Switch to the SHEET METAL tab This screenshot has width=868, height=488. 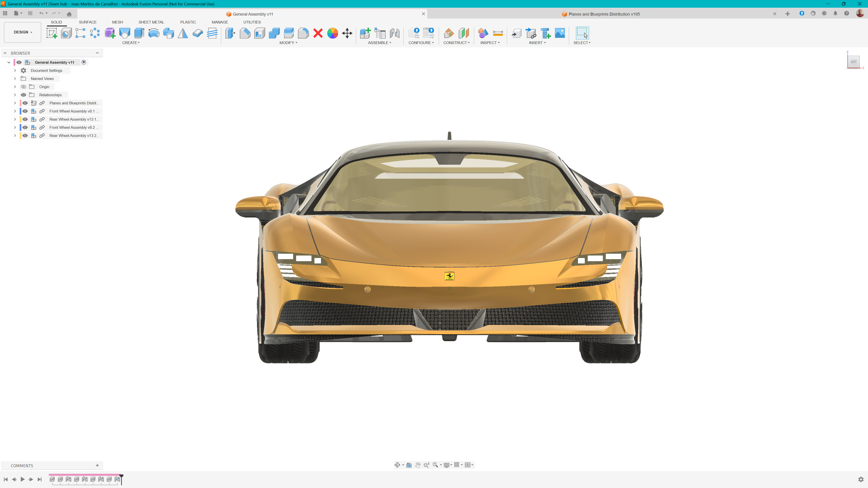[151, 22]
